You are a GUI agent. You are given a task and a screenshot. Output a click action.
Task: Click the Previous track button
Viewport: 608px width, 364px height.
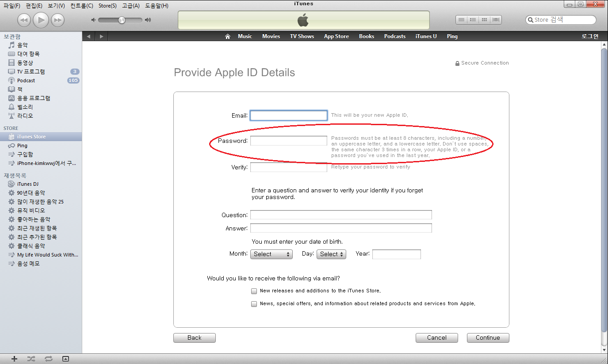click(x=24, y=20)
